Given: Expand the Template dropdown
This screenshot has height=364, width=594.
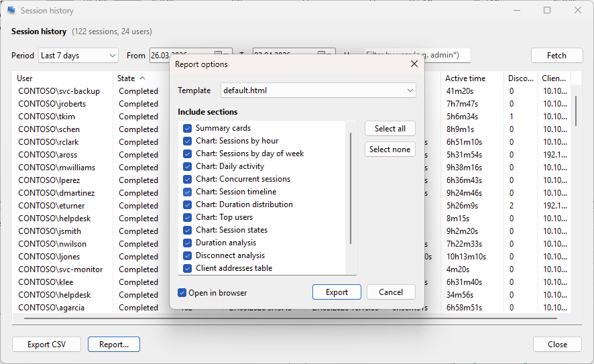Looking at the screenshot, I should click(x=410, y=90).
